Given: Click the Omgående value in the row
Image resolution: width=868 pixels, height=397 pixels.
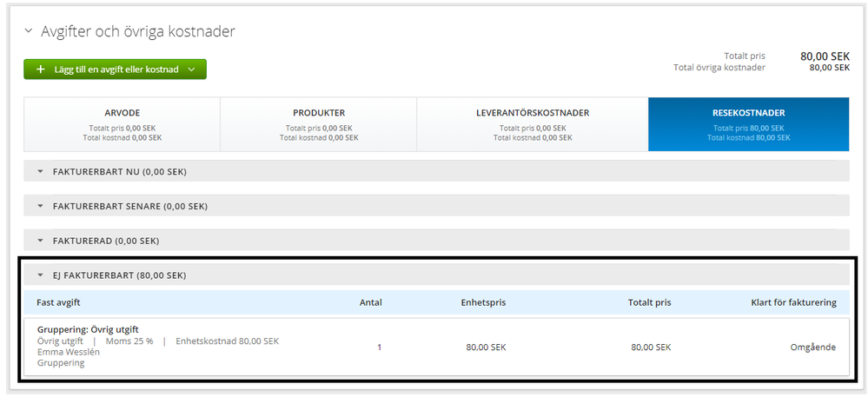Looking at the screenshot, I should 812,347.
